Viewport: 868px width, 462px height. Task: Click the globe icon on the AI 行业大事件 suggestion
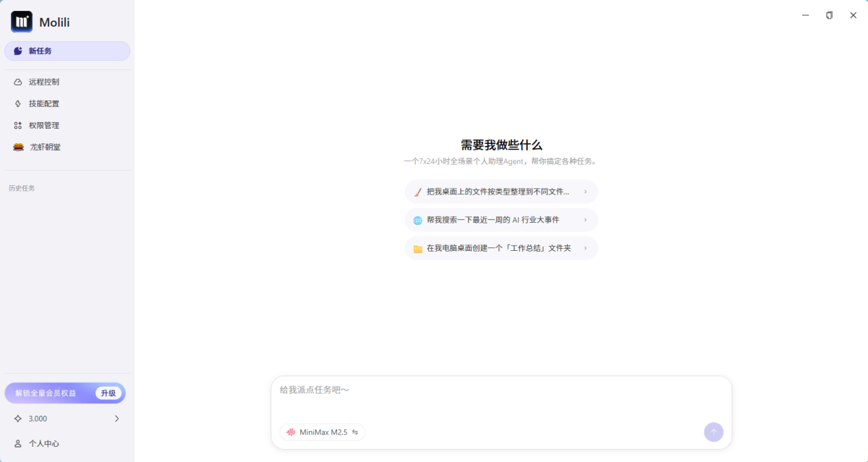pos(417,221)
